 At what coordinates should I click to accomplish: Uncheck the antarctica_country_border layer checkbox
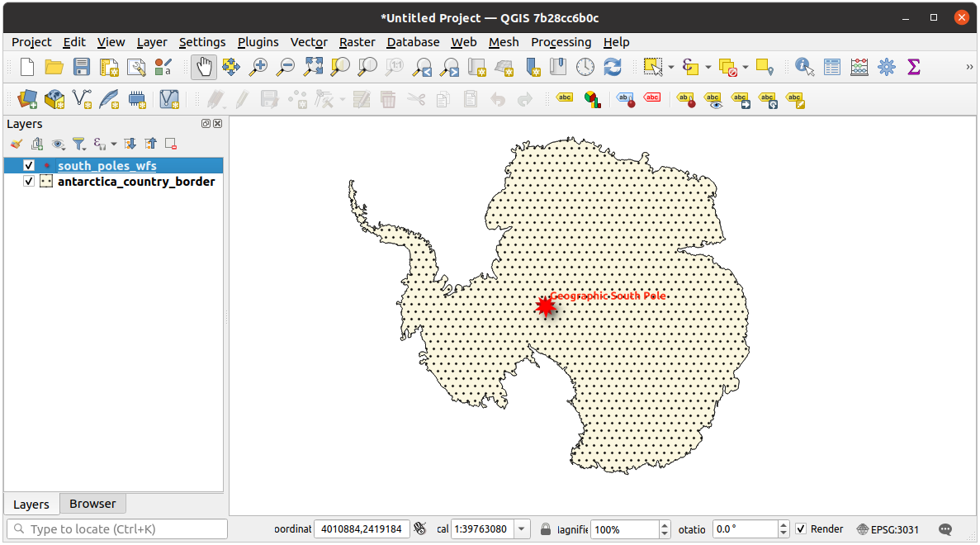29,182
